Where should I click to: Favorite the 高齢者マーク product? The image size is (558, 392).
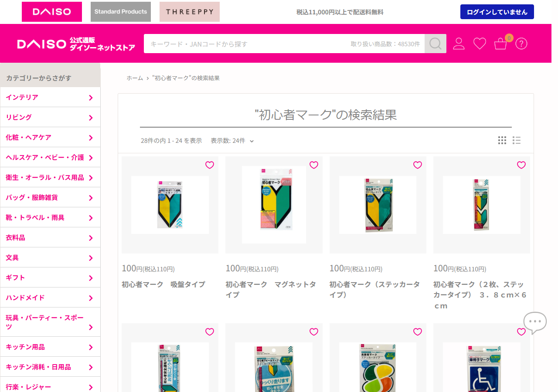tap(418, 332)
